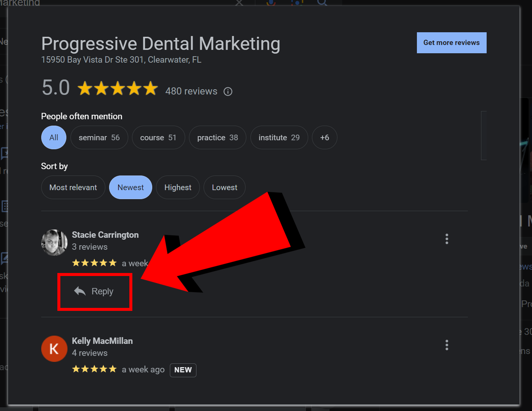Screen dimensions: 532x411
Task: Click the 480 reviews count text
Action: (191, 91)
